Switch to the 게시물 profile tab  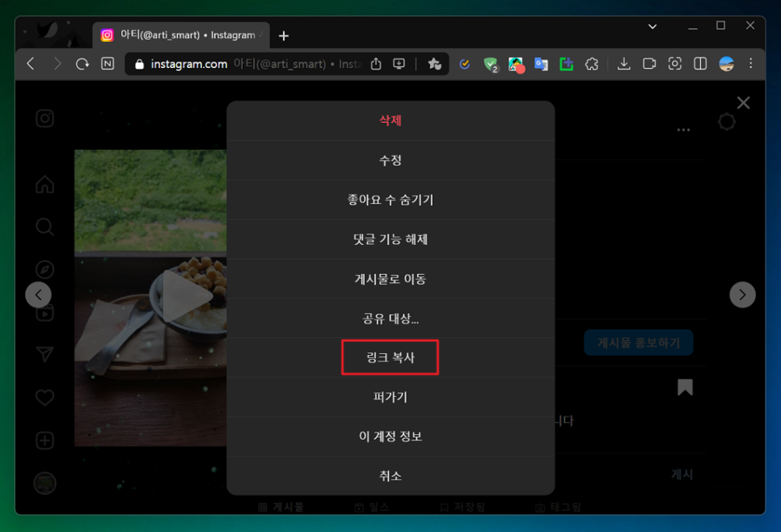(x=281, y=507)
